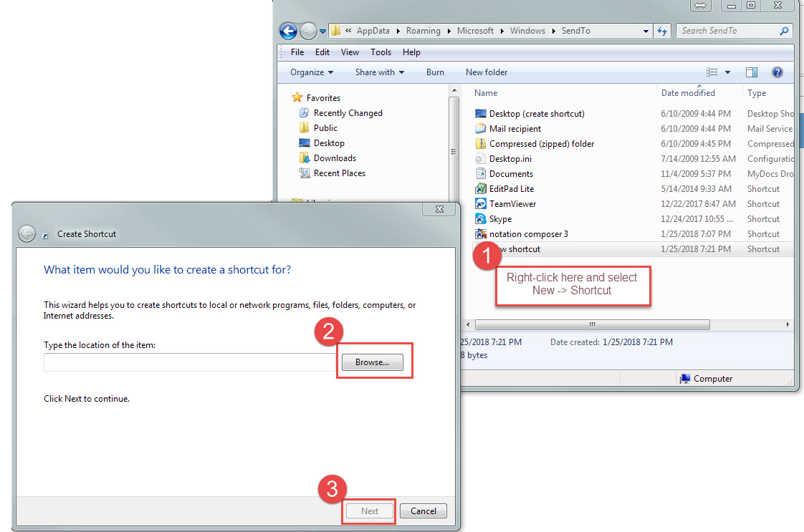Select the Compressed (zipped) folder item
The width and height of the screenshot is (804, 532).
[541, 144]
